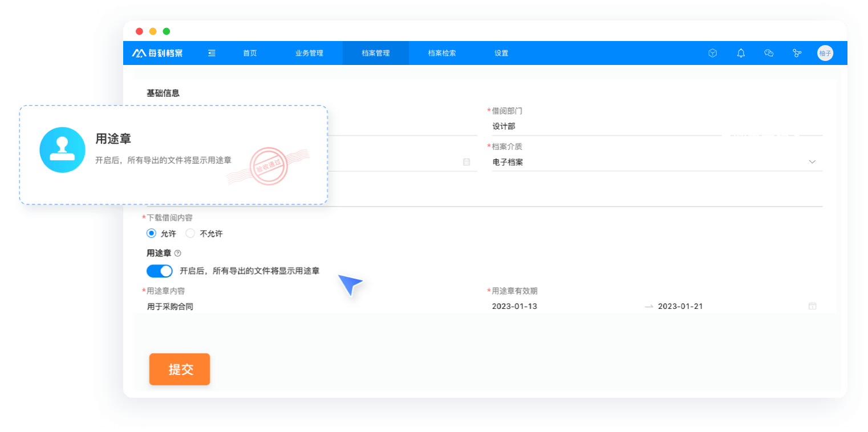Image resolution: width=868 pixels, height=432 pixels.
Task: Click the branch workflow icon in header
Action: 797,53
